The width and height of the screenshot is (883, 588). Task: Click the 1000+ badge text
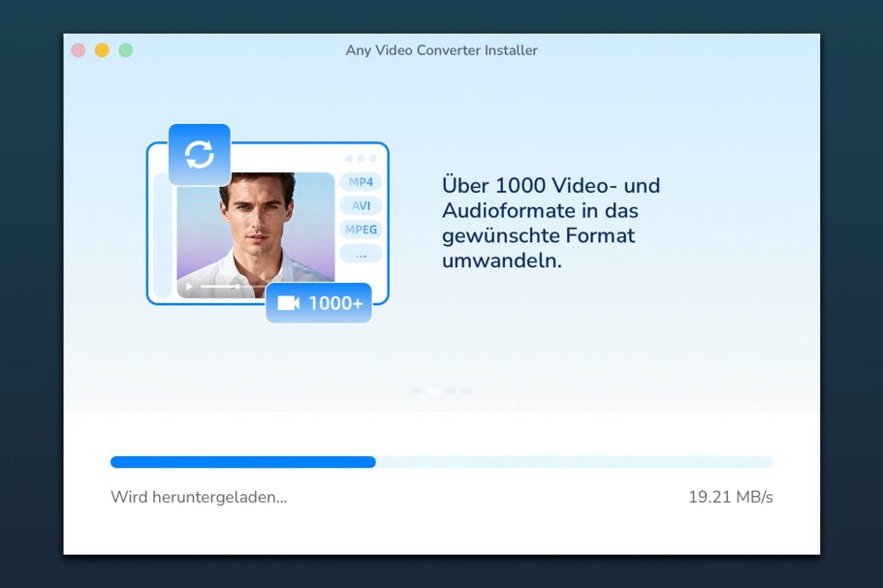point(335,303)
